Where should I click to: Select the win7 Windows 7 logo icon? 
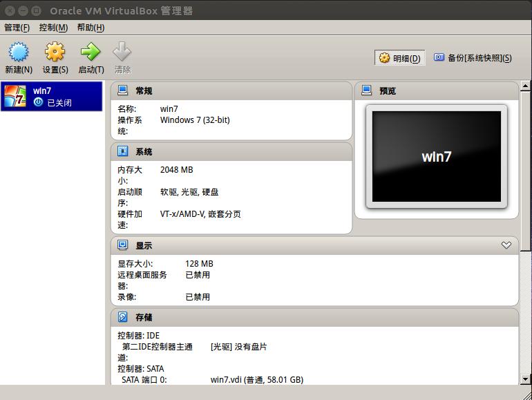15,96
